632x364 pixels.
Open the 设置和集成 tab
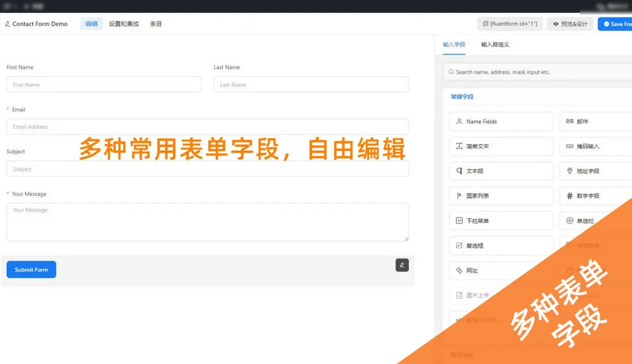tap(123, 24)
